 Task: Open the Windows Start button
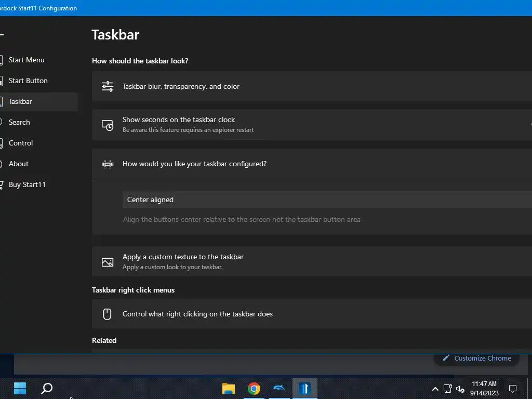click(x=20, y=389)
